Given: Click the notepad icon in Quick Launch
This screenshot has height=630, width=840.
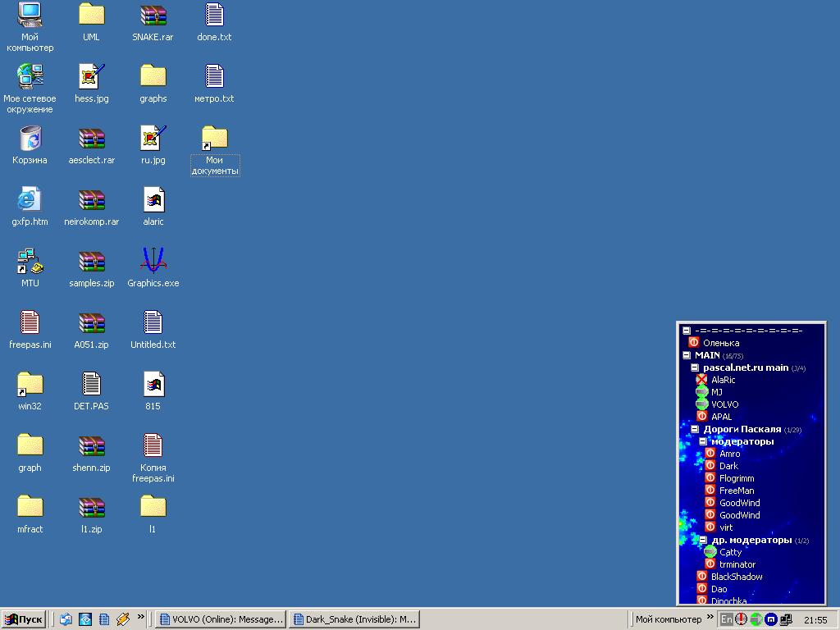Looking at the screenshot, I should (104, 619).
